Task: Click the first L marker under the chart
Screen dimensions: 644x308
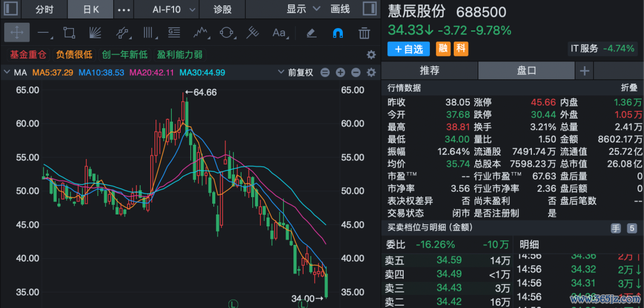Action: pos(233,304)
